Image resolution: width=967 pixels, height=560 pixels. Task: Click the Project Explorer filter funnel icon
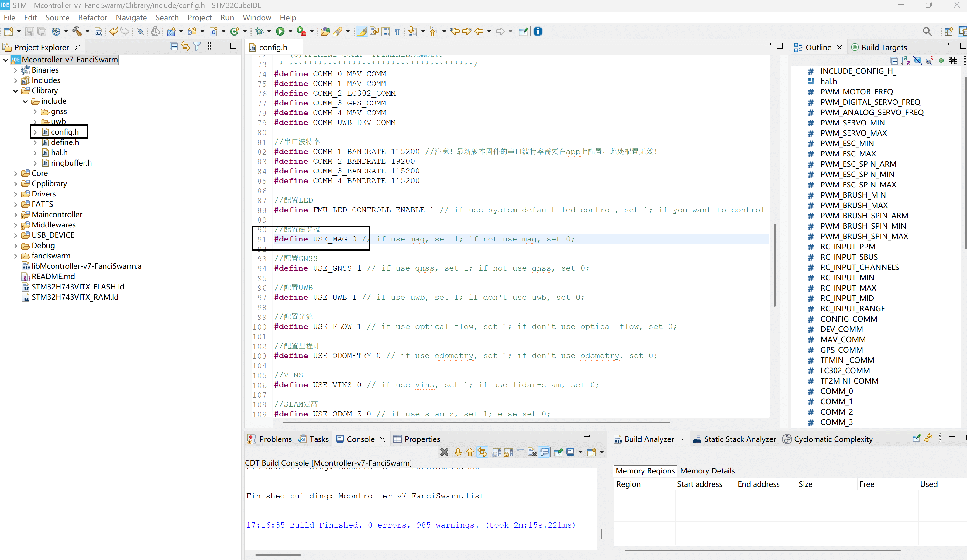click(197, 46)
